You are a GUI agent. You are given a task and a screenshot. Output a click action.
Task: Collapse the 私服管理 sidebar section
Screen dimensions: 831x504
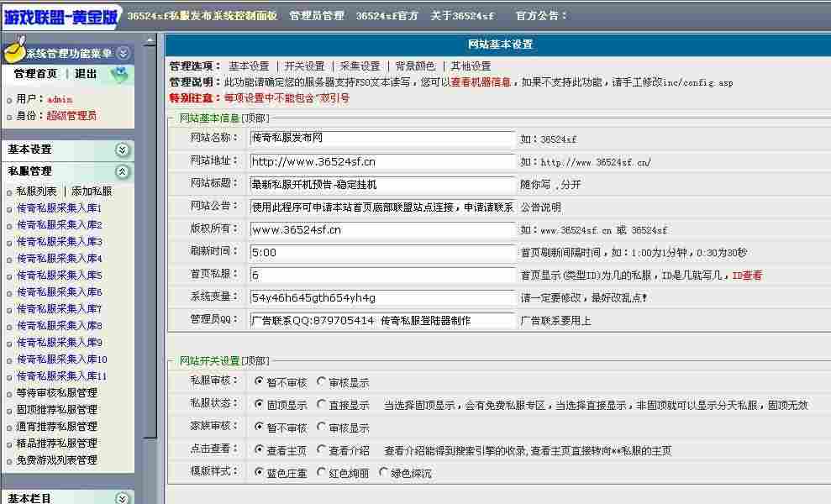123,171
